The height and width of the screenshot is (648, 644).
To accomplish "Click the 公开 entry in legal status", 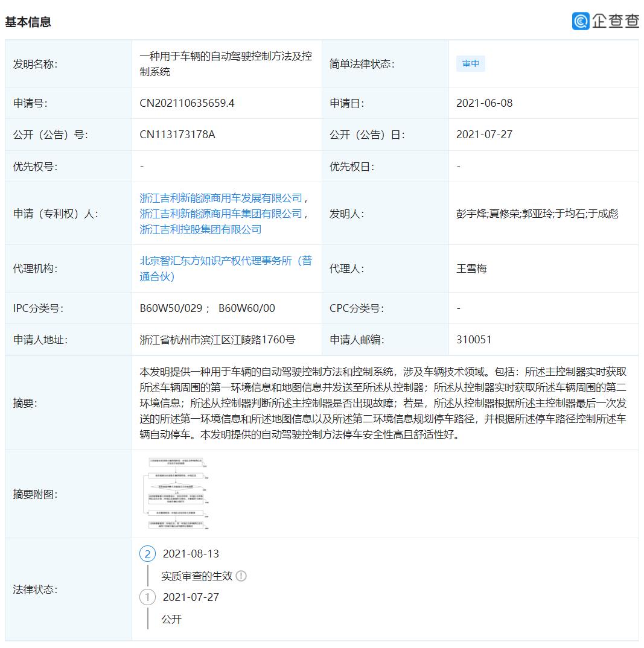I will [171, 619].
